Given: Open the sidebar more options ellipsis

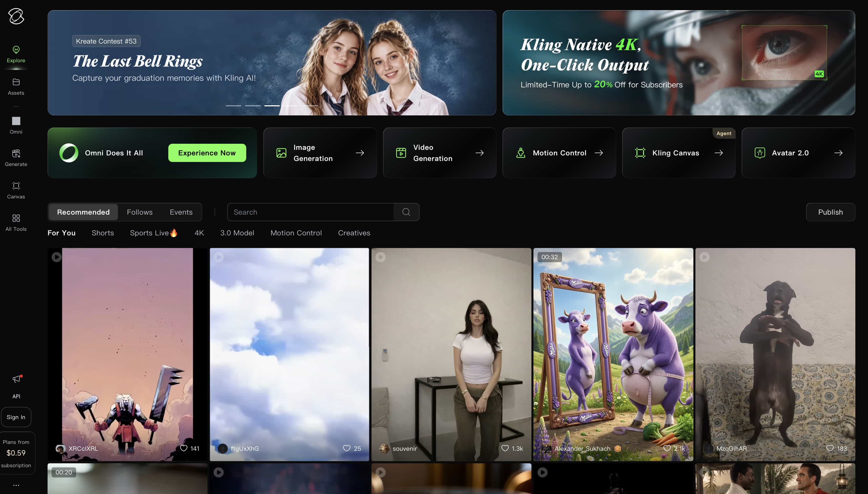Looking at the screenshot, I should click(16, 485).
